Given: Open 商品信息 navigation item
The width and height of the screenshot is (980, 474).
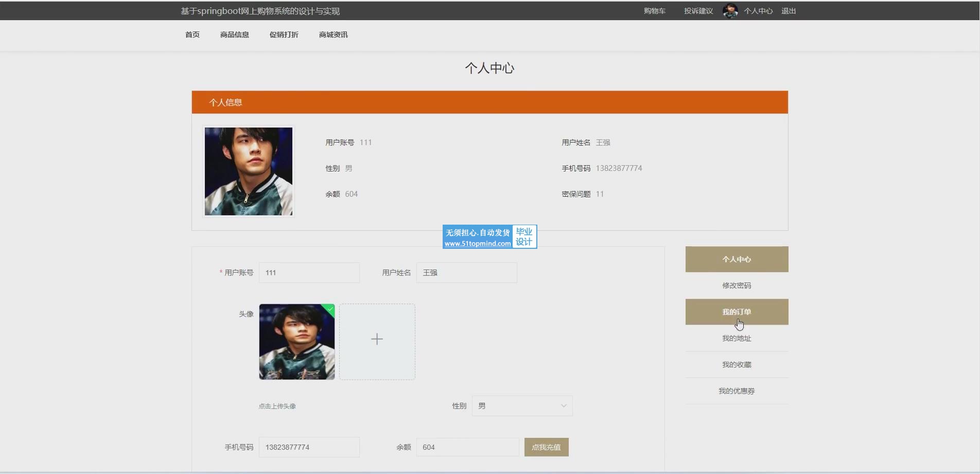Looking at the screenshot, I should (235, 35).
